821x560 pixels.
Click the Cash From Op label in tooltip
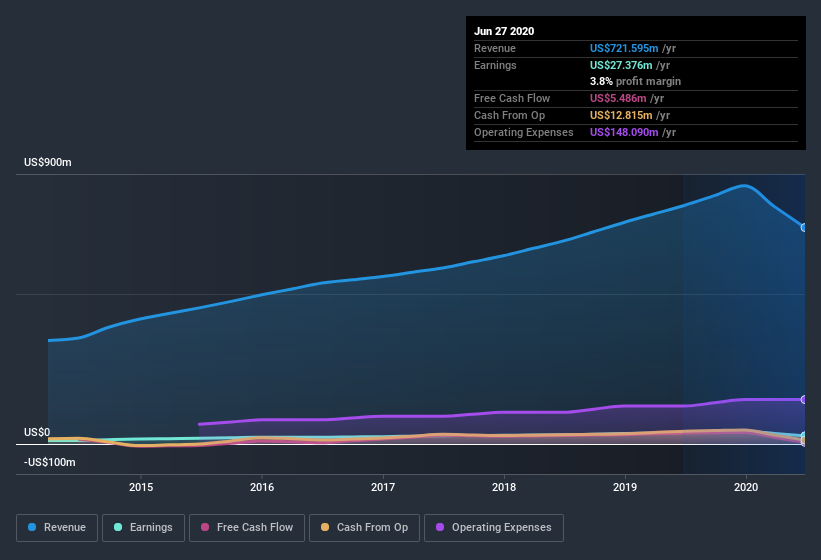click(x=509, y=115)
